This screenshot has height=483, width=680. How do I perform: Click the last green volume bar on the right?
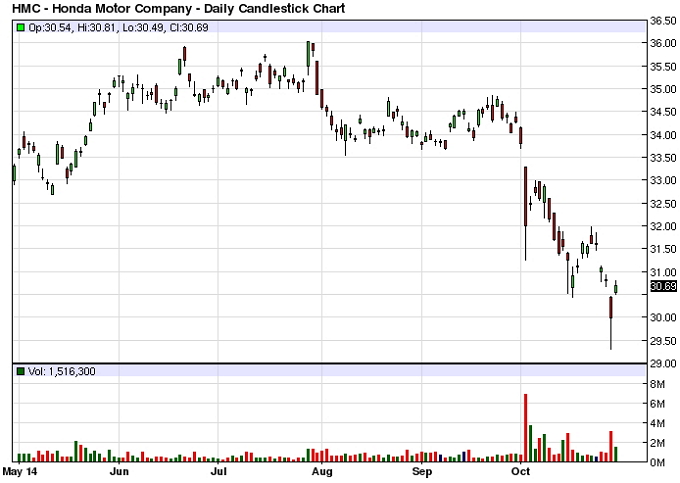click(616, 454)
